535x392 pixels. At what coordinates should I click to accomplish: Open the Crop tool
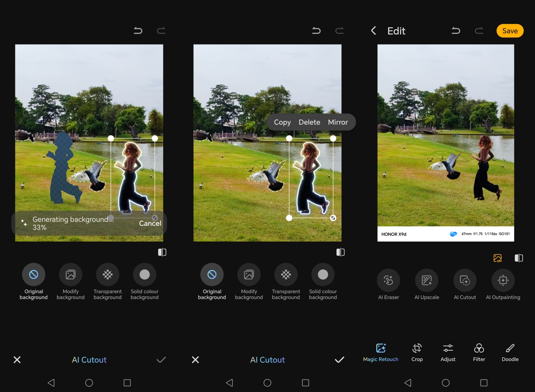417,352
